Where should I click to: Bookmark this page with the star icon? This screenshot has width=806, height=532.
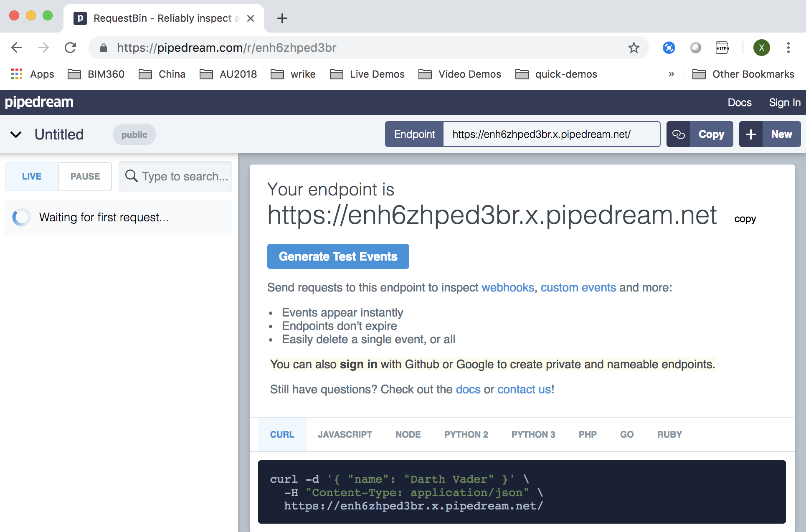(634, 48)
